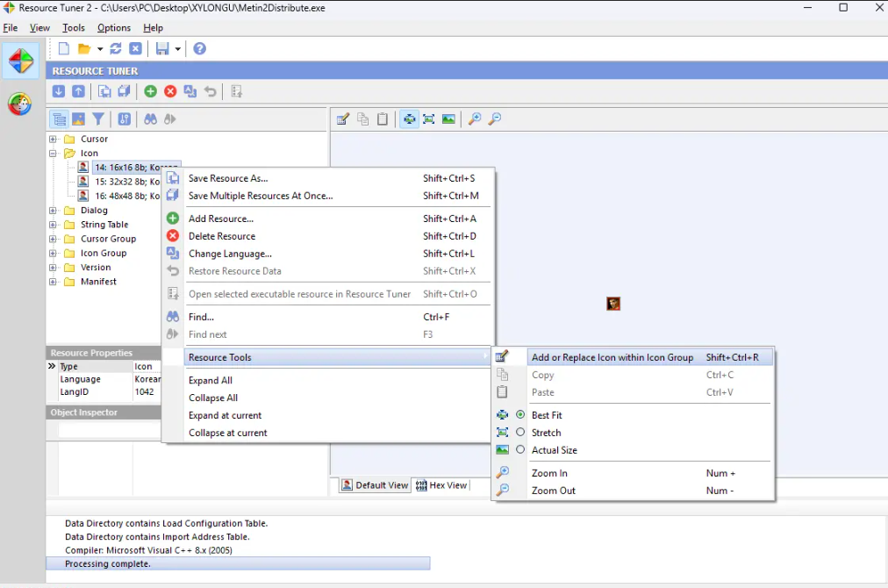Click Zoom In magnifier in preview toolbar

pyautogui.click(x=475, y=119)
